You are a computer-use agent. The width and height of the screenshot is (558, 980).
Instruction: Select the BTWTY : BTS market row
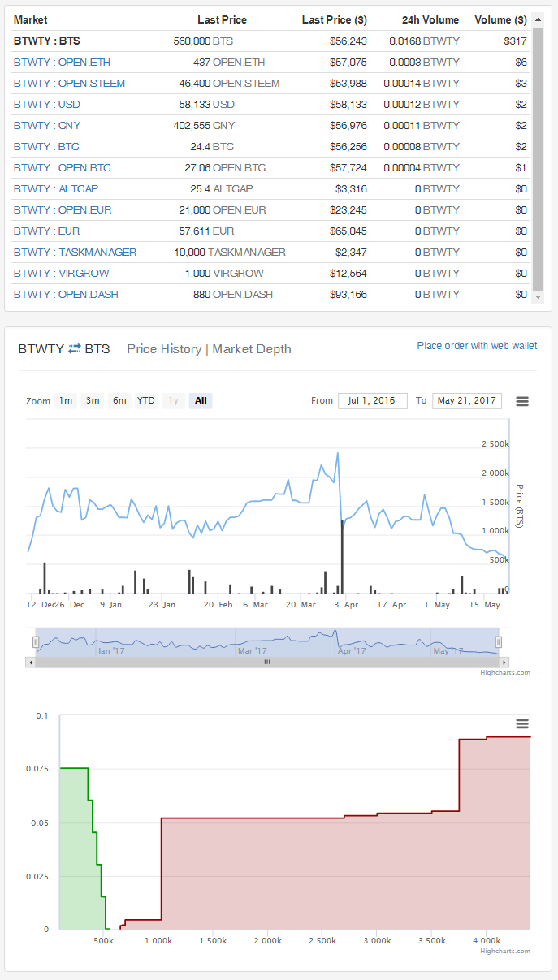click(x=271, y=41)
